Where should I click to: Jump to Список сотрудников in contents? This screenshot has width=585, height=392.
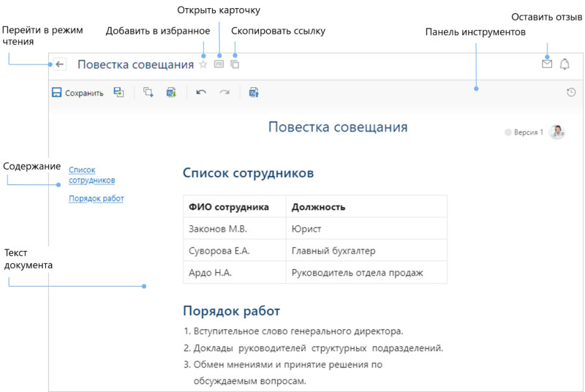click(x=92, y=175)
